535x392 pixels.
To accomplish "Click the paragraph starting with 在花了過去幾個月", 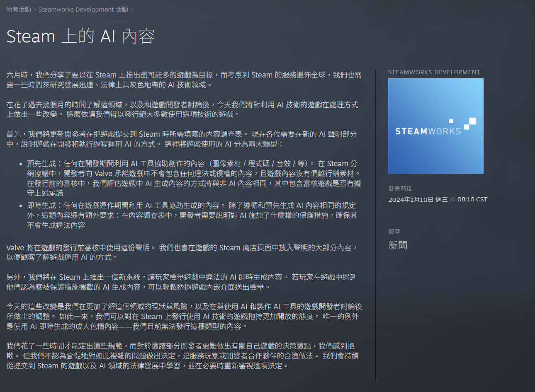I will tap(182, 109).
